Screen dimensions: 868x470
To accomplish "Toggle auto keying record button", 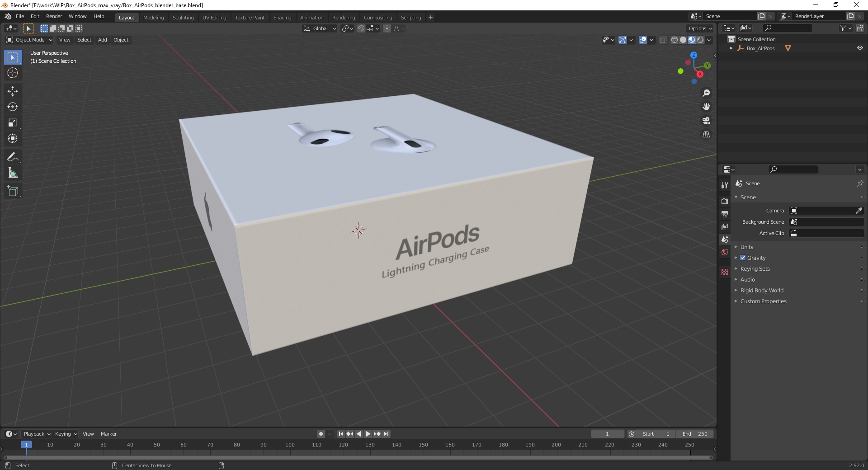I will [321, 434].
